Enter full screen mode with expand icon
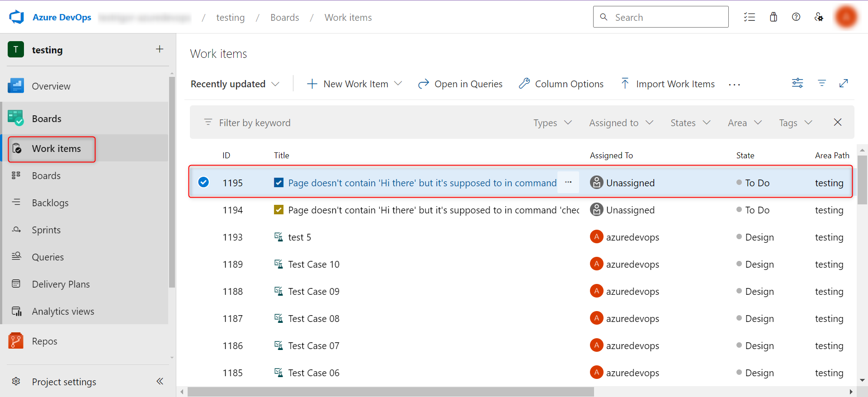 844,83
